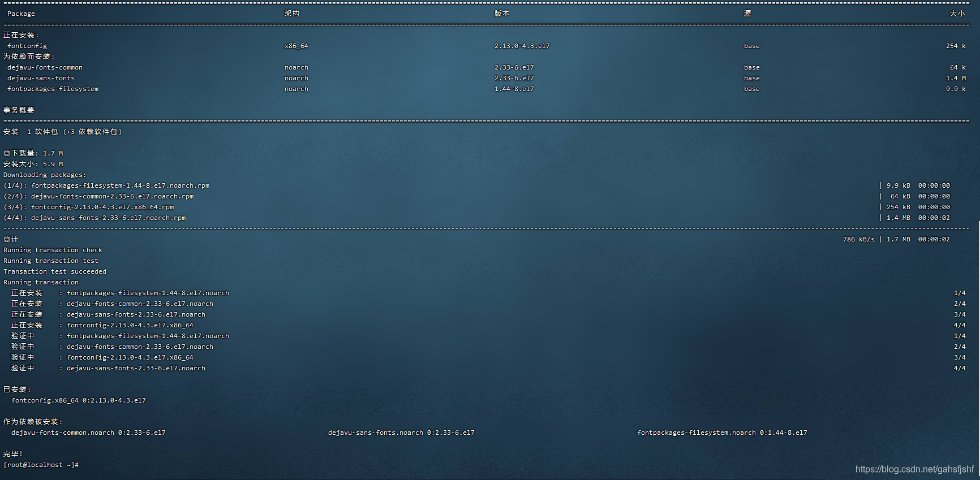Viewport: 980px width, 480px height.
Task: Click '总下载量: 1.7 M' line
Action: (x=33, y=153)
